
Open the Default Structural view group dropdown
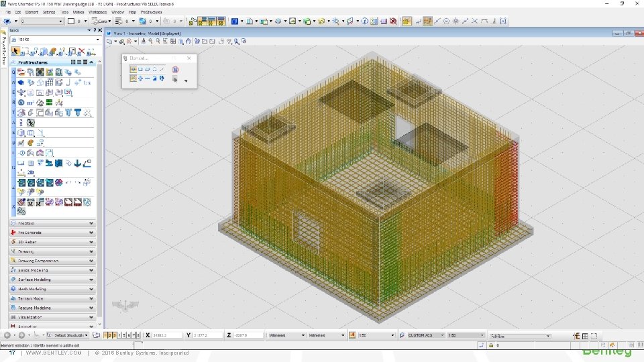tap(67, 335)
